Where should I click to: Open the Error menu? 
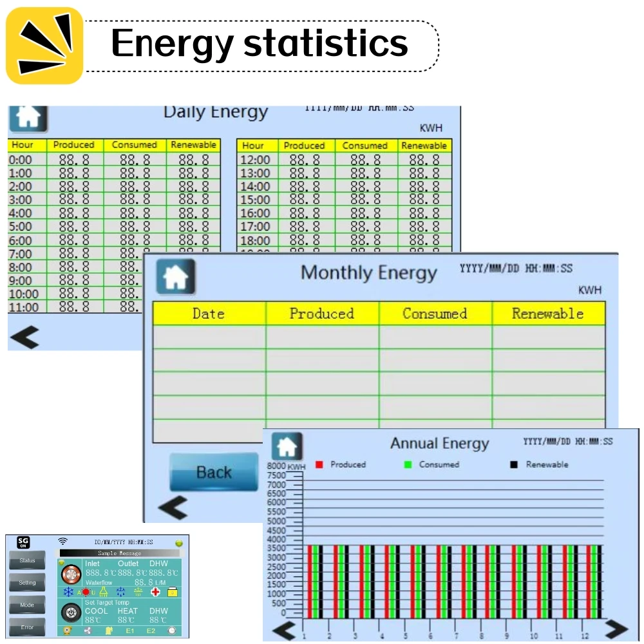coord(27,627)
